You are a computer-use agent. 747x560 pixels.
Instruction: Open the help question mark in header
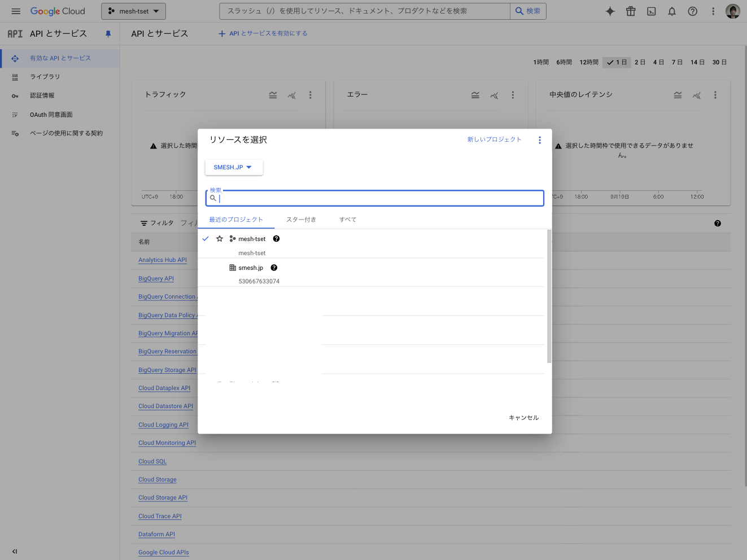click(x=693, y=11)
